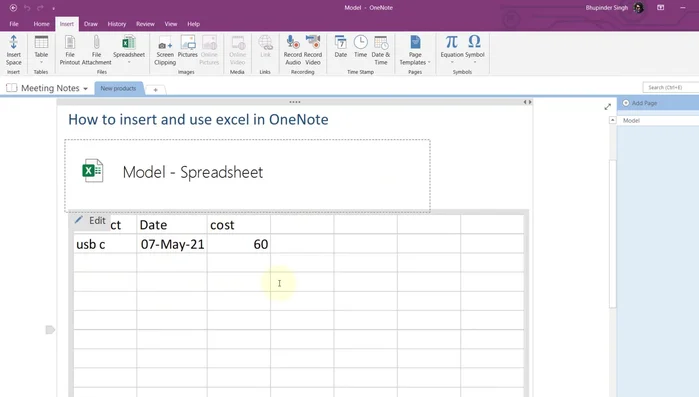This screenshot has height=397, width=699.
Task: Click the 07-May-21 date cell
Action: coord(172,244)
